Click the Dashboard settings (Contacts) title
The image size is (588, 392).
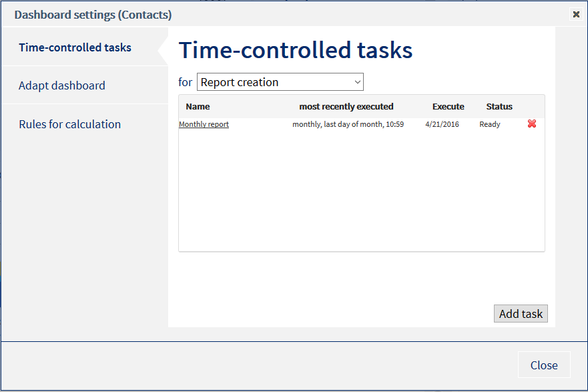pyautogui.click(x=93, y=15)
